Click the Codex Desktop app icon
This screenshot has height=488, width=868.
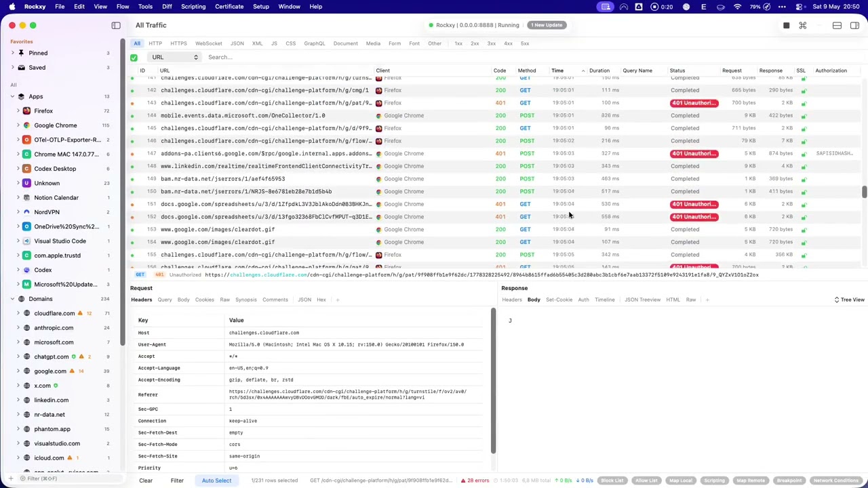click(26, 169)
